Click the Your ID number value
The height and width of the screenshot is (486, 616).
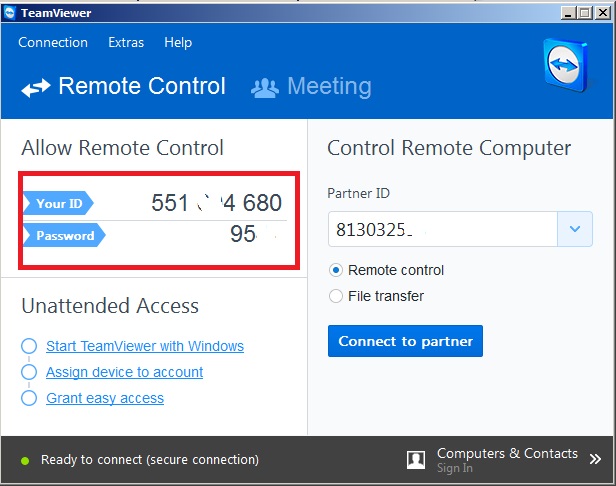point(216,203)
